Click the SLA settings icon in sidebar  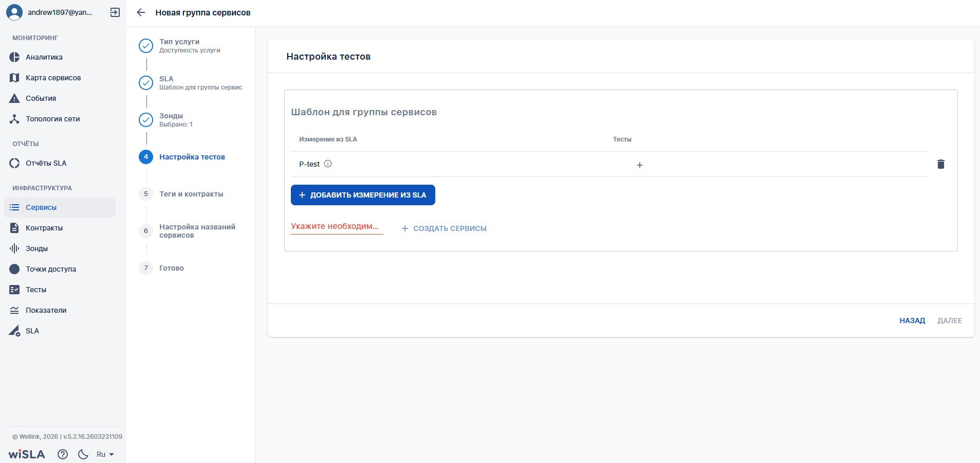[x=14, y=331]
